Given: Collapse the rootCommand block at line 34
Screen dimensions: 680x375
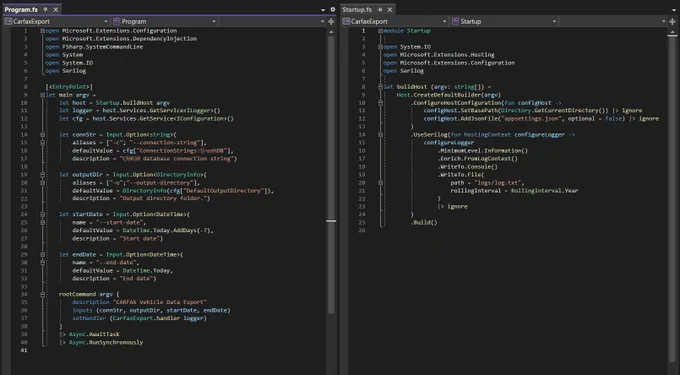Looking at the screenshot, I should [x=42, y=294].
